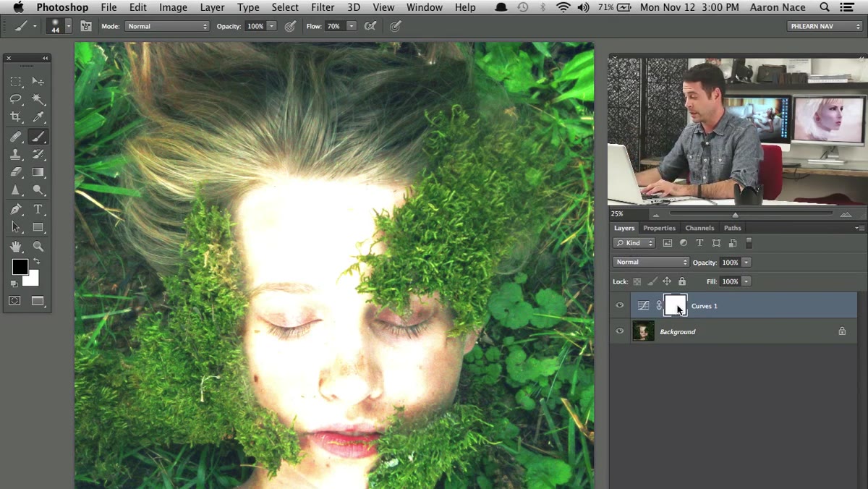The height and width of the screenshot is (489, 868).
Task: Select the Healing Brush tool
Action: tap(16, 136)
